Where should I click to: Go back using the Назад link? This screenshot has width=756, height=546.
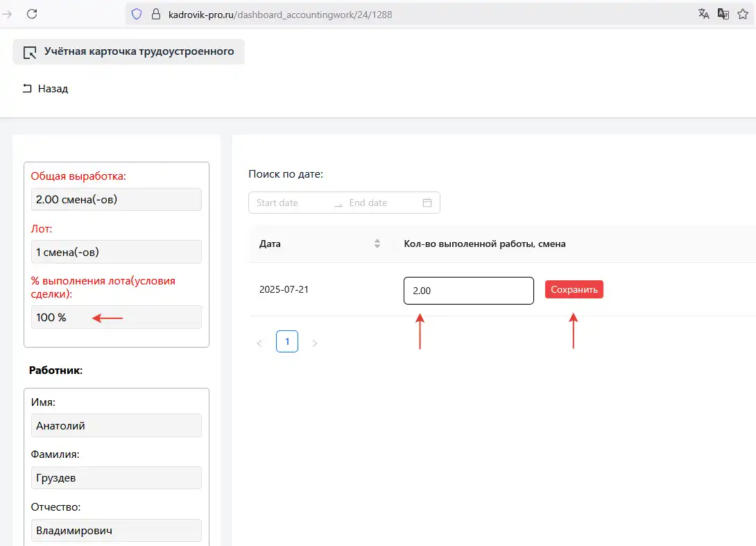pos(46,89)
